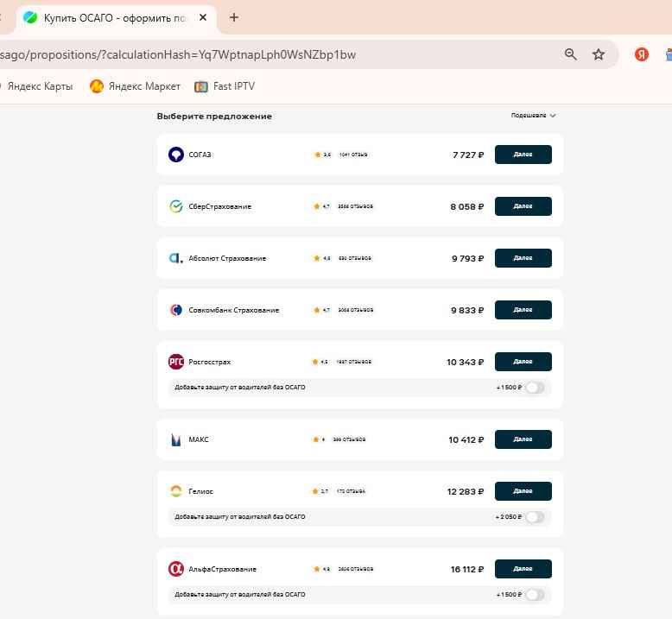This screenshot has height=619, width=672.
Task: Enable uninsured driver protection for Gelios
Action: (535, 517)
